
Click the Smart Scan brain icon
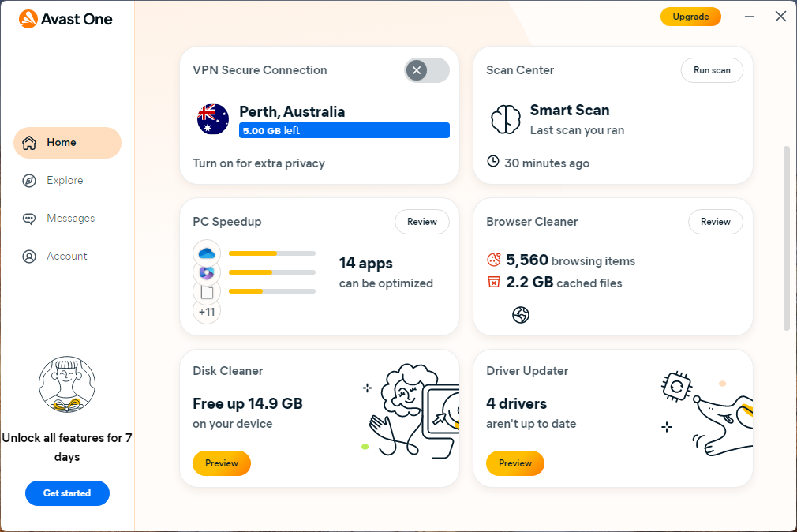(x=506, y=119)
